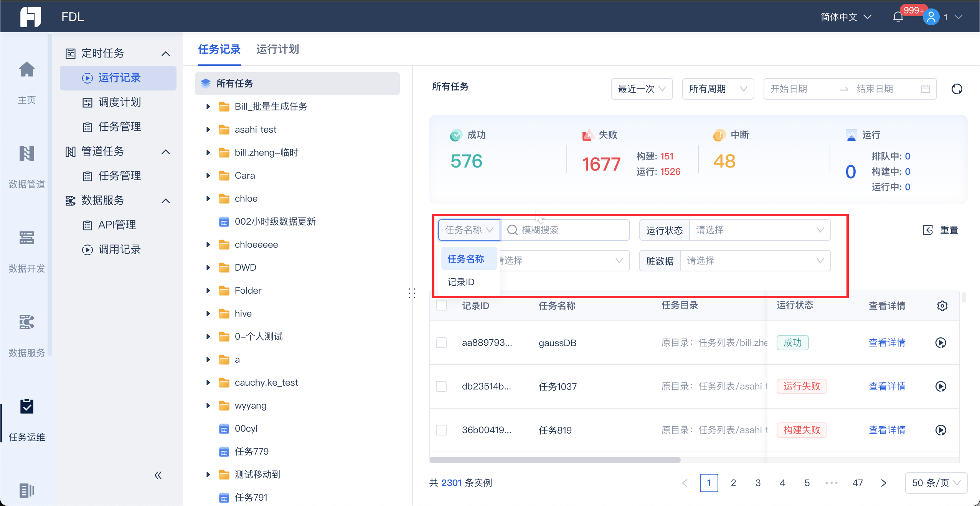Open the 运行状态 请选择 dropdown
Image resolution: width=980 pixels, height=506 pixels.
[759, 230]
